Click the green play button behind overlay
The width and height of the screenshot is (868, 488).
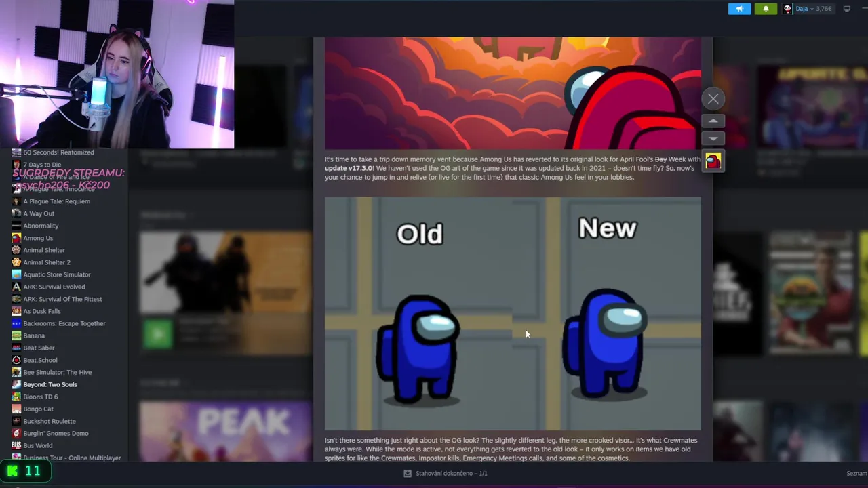click(x=158, y=333)
